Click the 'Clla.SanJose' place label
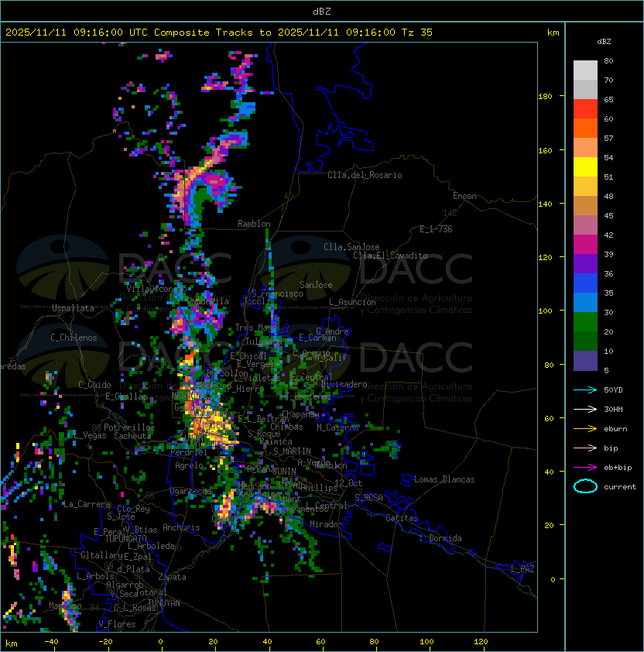The image size is (644, 652). (x=351, y=247)
